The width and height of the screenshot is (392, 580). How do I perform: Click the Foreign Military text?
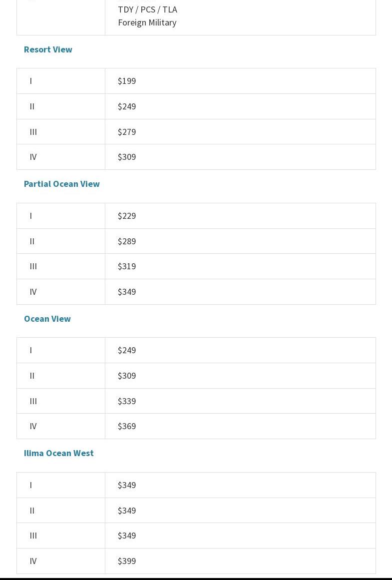tap(147, 22)
